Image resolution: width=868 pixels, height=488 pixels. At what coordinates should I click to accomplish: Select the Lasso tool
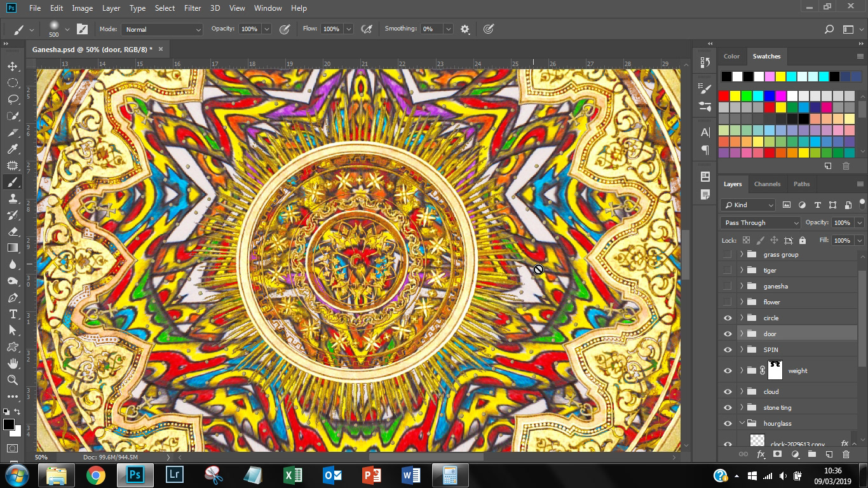[x=12, y=99]
